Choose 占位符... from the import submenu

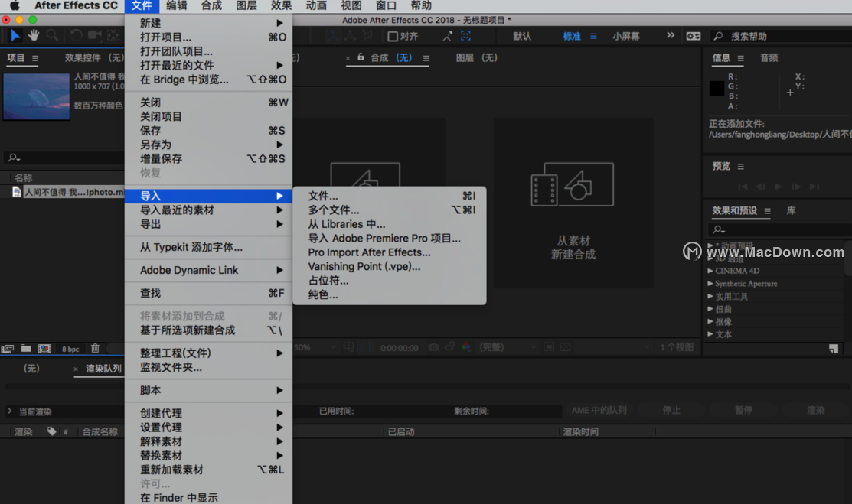click(x=389, y=281)
